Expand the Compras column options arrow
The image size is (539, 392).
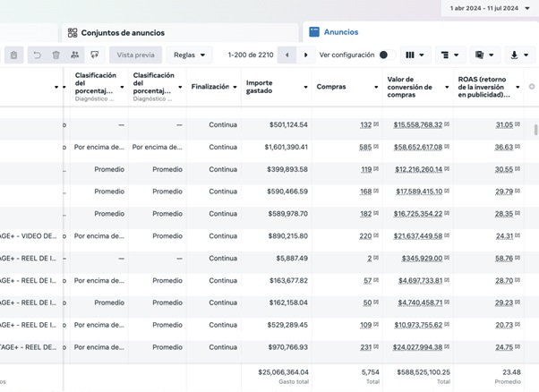click(376, 88)
